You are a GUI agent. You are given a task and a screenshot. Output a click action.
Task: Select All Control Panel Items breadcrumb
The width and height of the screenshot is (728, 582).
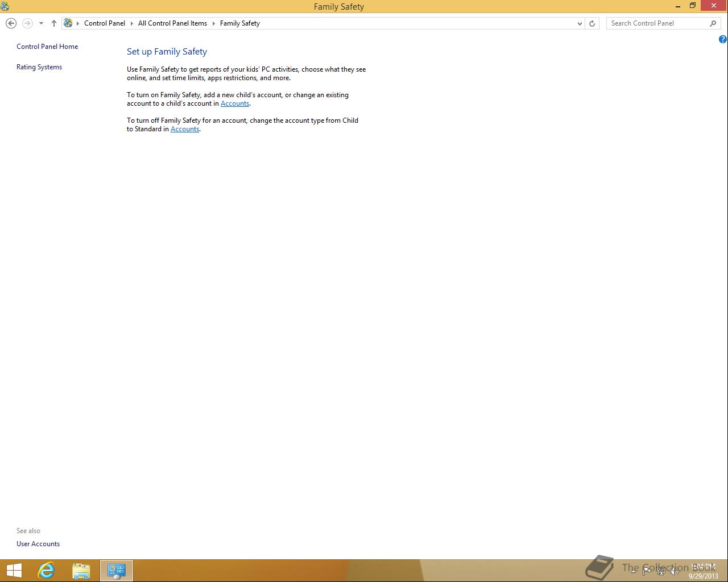(x=172, y=23)
